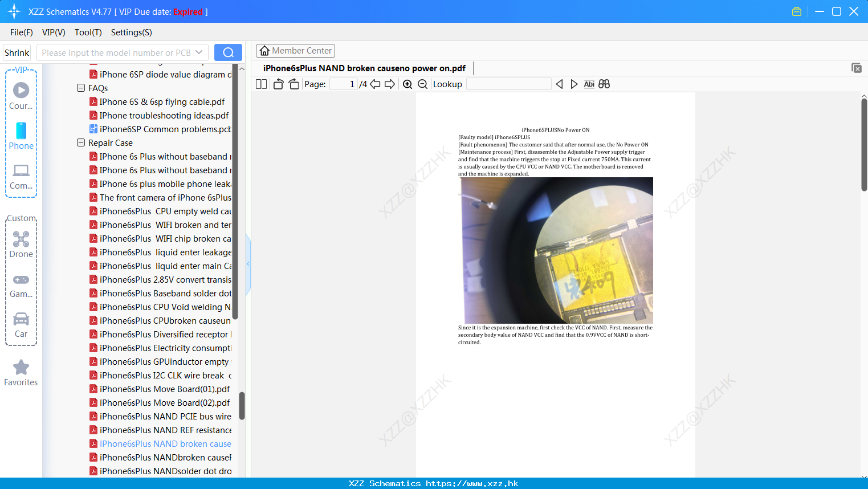This screenshot has width=868, height=489.
Task: Open iPhone6sPlus GPUinductor empty case
Action: point(165,361)
